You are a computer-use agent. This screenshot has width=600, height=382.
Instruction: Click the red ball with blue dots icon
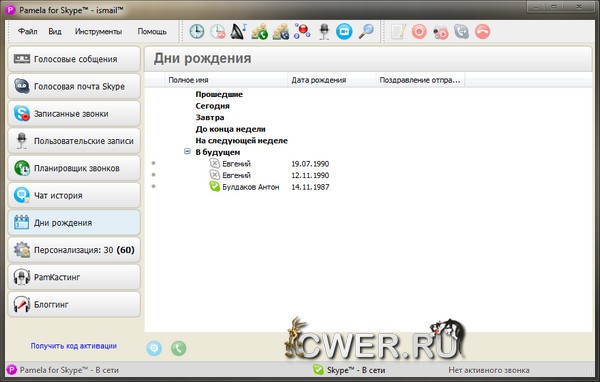[302, 31]
